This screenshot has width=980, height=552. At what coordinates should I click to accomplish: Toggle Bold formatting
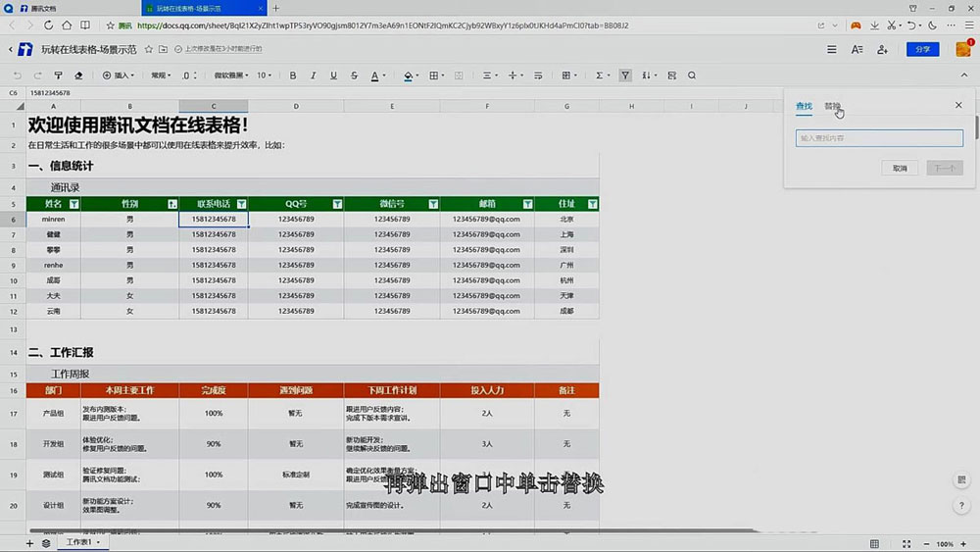(x=292, y=75)
